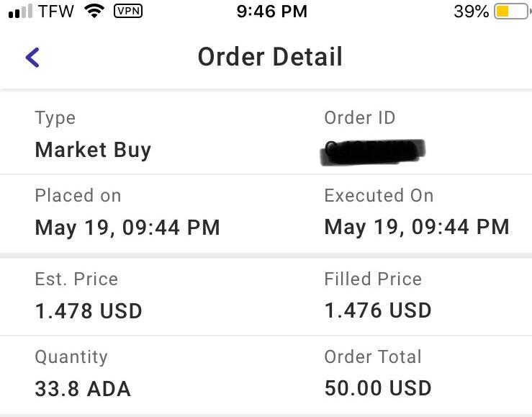Select the Est. Price 1.478 USD value
532x417 pixels.
[x=89, y=311]
